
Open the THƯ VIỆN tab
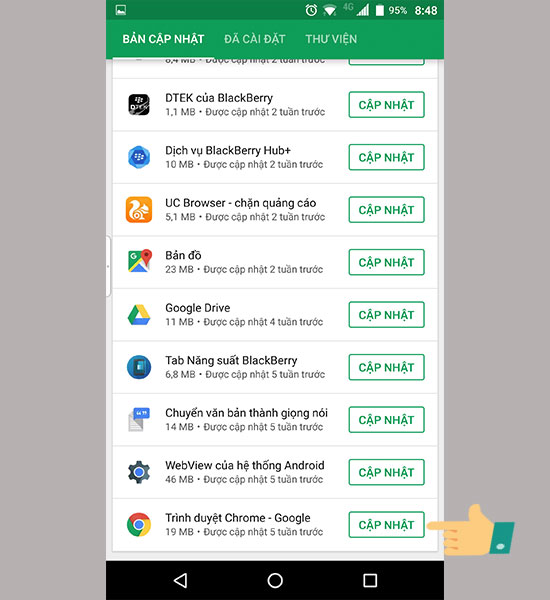pos(331,39)
